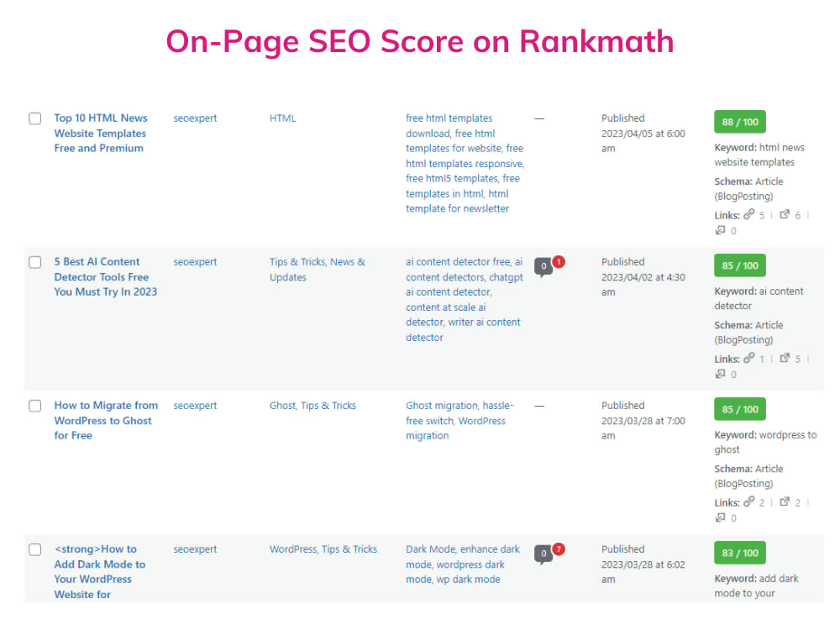The image size is (840, 630).
Task: Click internal links icon in AI Content Detector row
Action: point(749,358)
